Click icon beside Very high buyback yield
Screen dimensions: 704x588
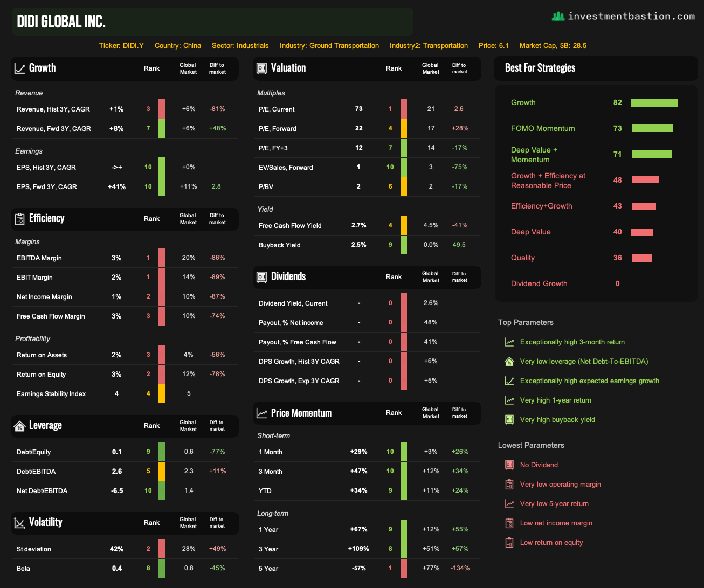(509, 420)
